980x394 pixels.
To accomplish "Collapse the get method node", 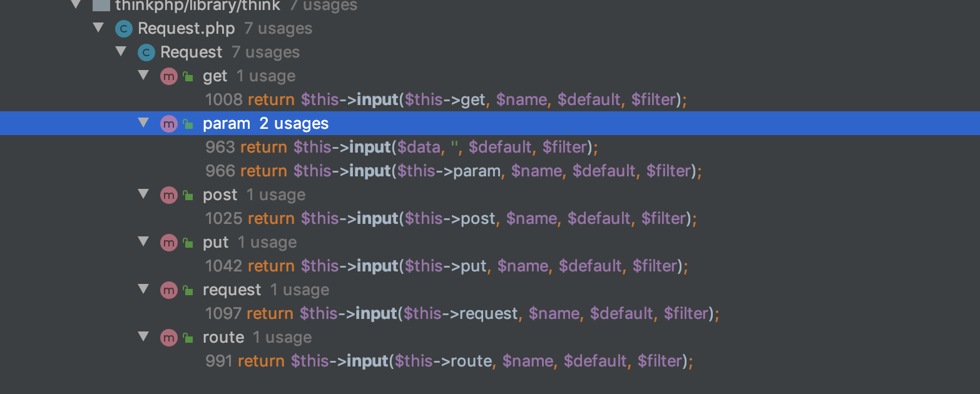I will 143,76.
